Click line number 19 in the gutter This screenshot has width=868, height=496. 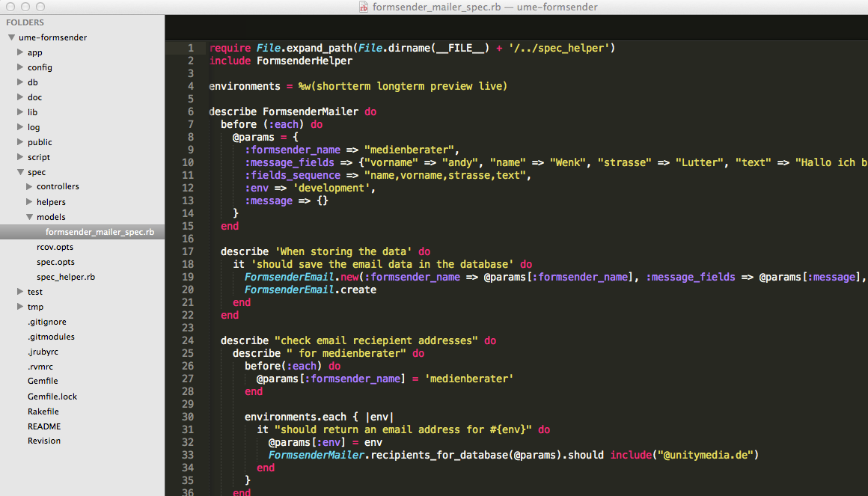pos(186,277)
